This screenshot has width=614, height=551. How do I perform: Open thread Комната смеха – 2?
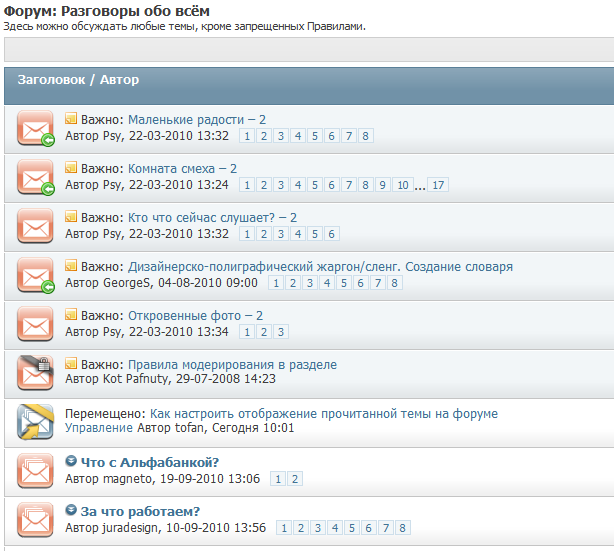point(182,168)
